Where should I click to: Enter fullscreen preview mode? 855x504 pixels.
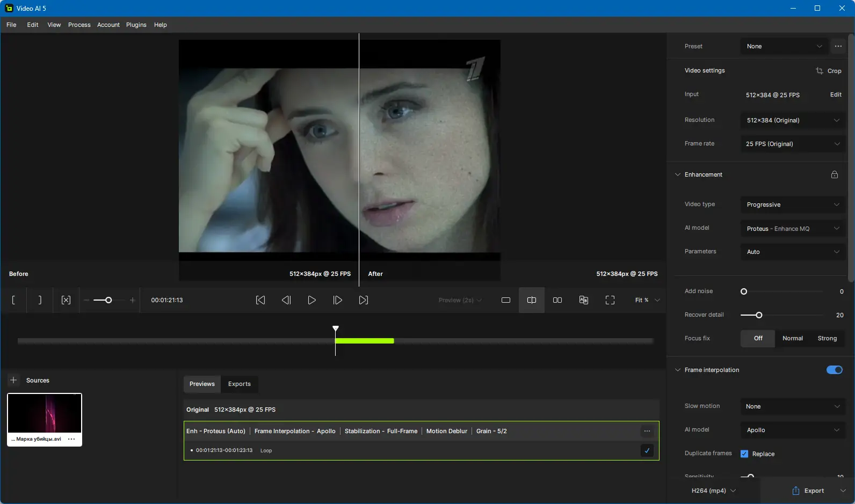[x=610, y=300]
